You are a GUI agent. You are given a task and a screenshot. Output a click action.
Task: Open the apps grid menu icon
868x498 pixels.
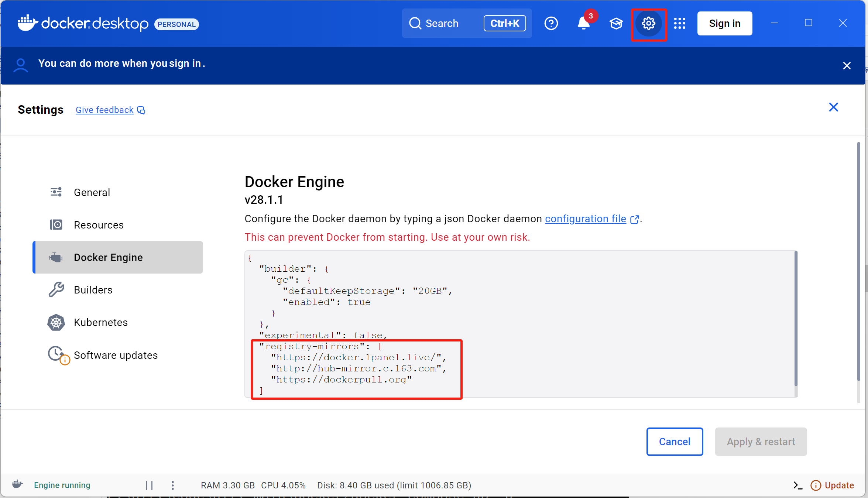point(679,24)
